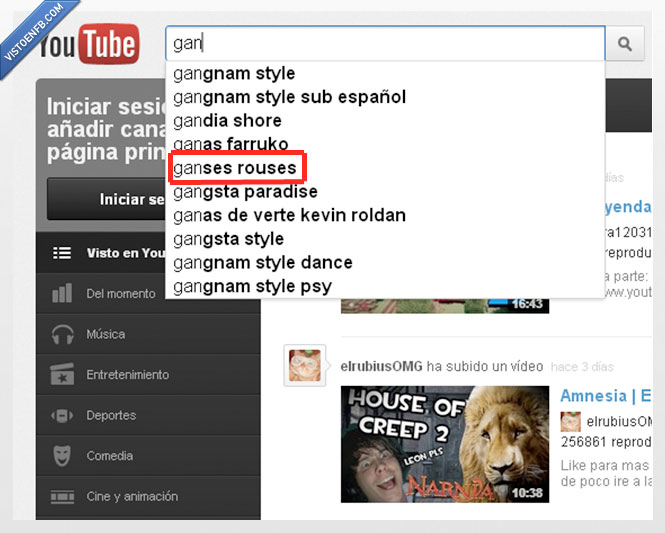
Task: Click the Visto en YouTube list icon
Action: point(62,253)
